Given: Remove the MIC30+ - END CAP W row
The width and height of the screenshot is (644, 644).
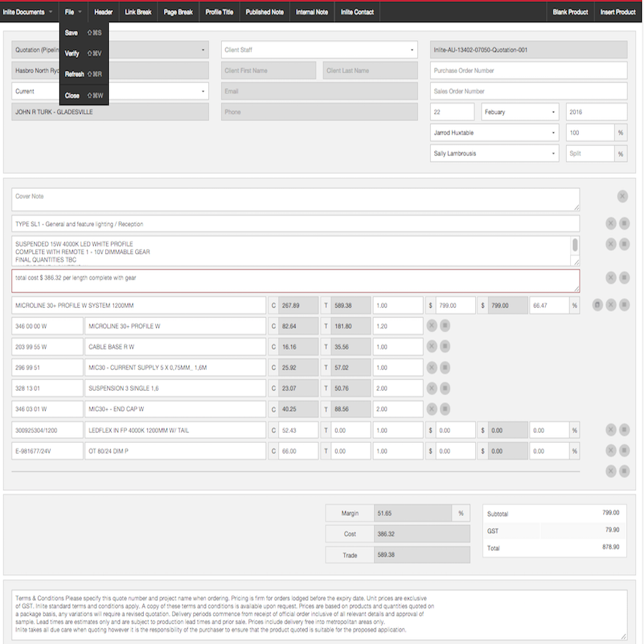Looking at the screenshot, I should coord(431,409).
